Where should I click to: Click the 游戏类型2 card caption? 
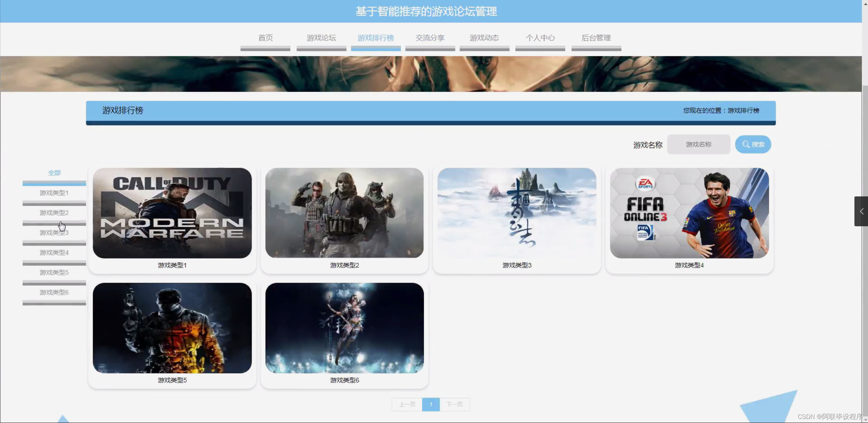(x=344, y=265)
